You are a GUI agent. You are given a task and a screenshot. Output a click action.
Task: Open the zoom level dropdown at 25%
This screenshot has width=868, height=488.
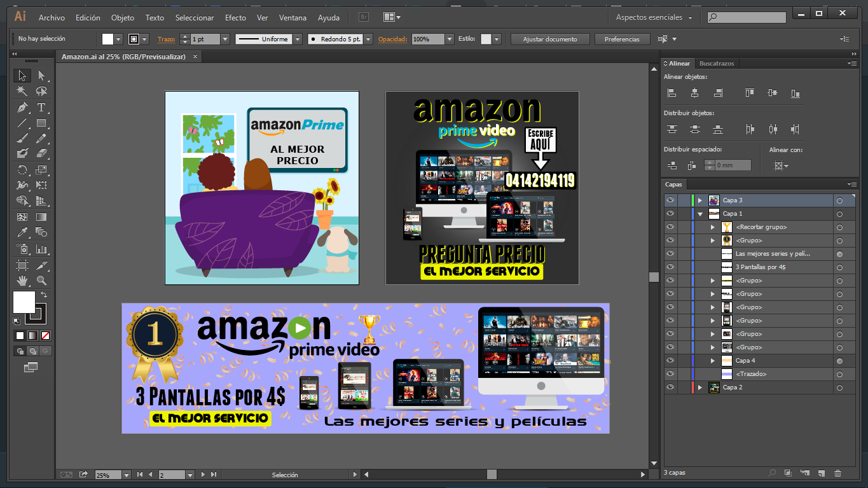point(127,475)
